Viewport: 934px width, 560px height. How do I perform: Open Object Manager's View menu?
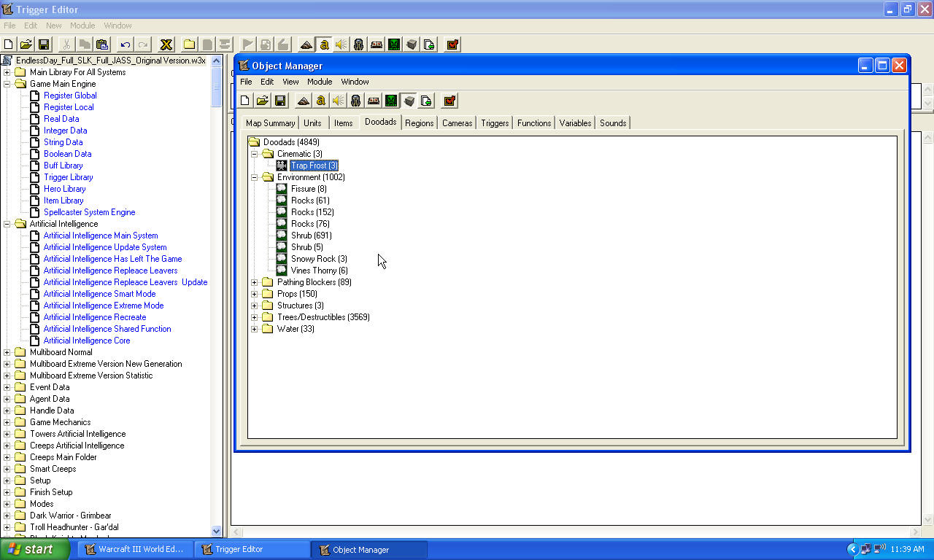click(290, 82)
